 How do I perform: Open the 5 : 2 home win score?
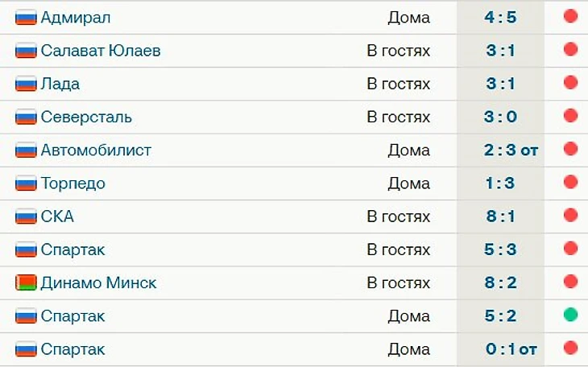tap(500, 315)
